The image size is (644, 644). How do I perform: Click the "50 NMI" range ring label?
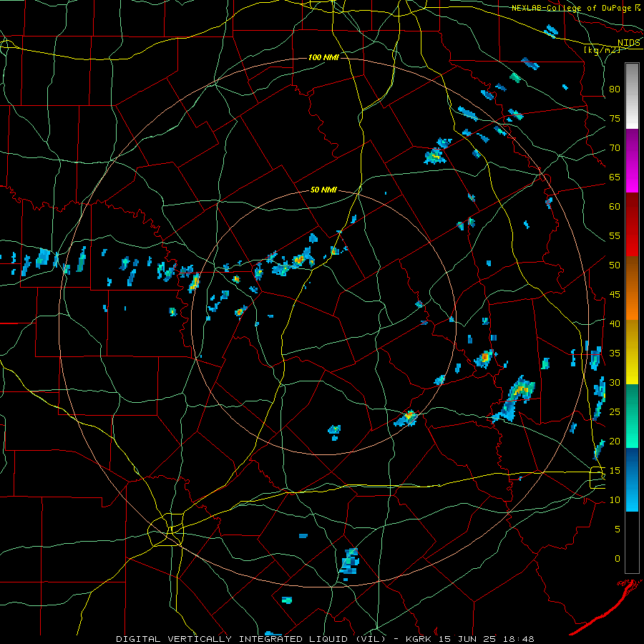(x=323, y=190)
